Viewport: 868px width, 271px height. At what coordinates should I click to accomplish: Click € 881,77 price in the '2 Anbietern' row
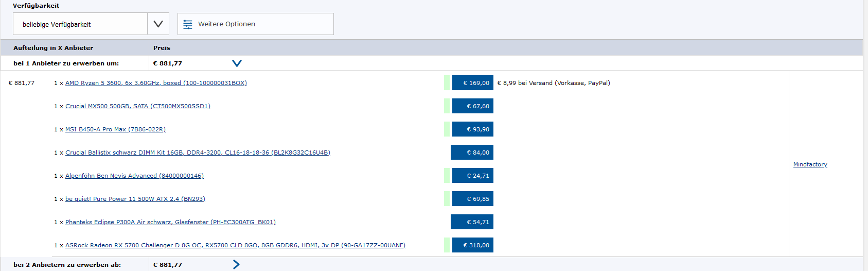point(168,265)
